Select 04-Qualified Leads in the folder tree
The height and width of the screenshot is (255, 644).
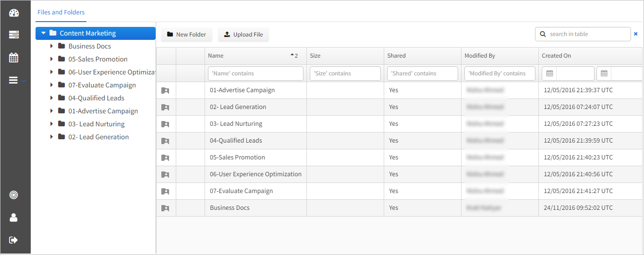click(x=96, y=98)
